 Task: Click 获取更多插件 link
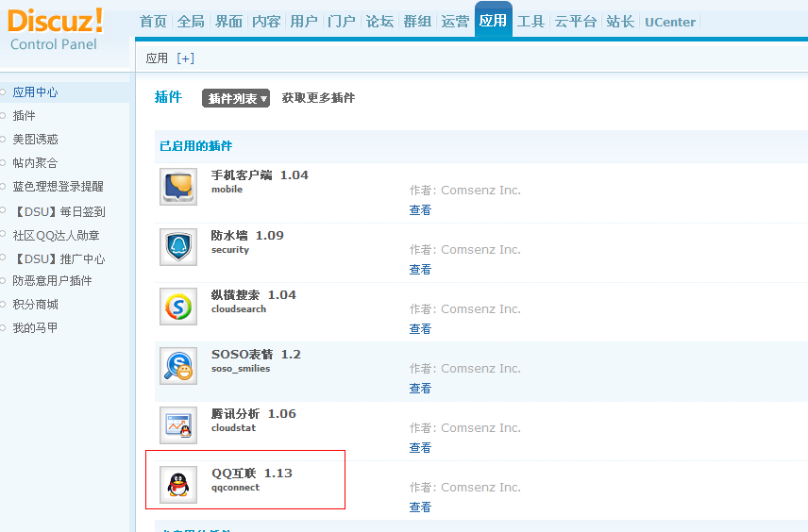tap(318, 98)
